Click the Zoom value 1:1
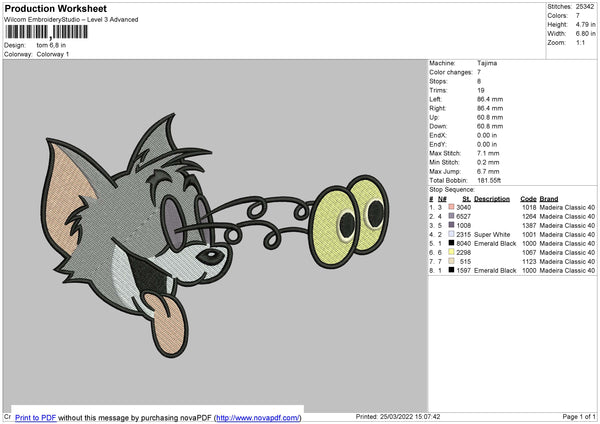 (x=580, y=42)
